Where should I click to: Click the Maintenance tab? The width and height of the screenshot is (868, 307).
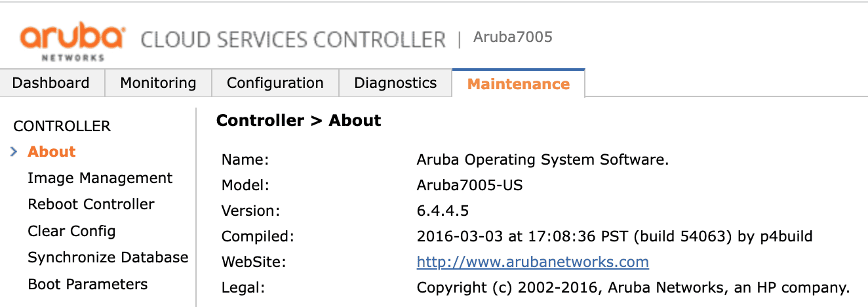518,84
